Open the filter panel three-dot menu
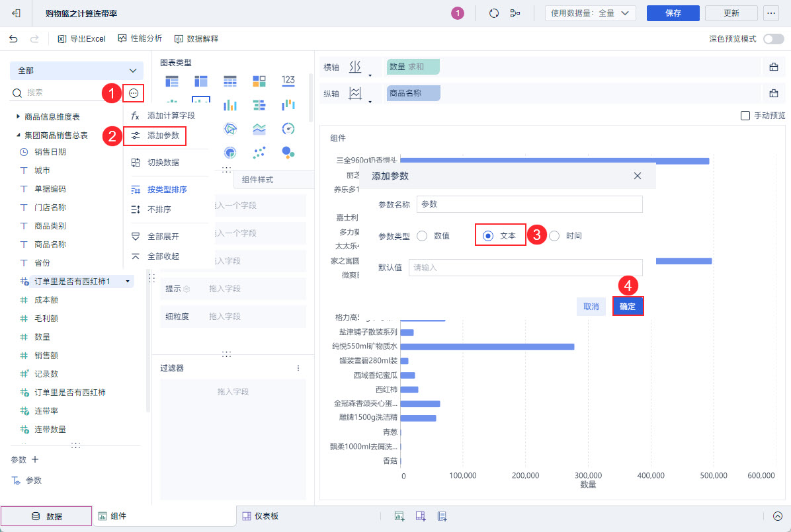791x532 pixels. point(298,368)
